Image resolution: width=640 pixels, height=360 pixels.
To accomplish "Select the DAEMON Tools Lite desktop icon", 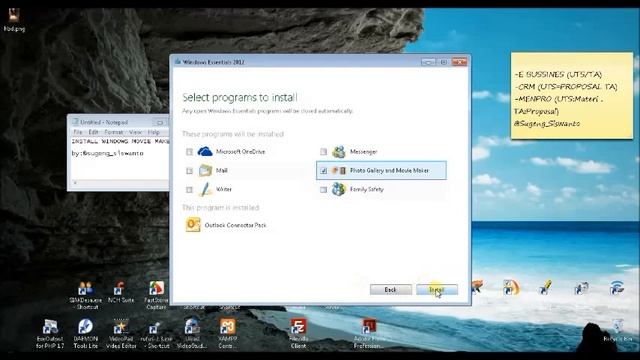I will (x=86, y=333).
